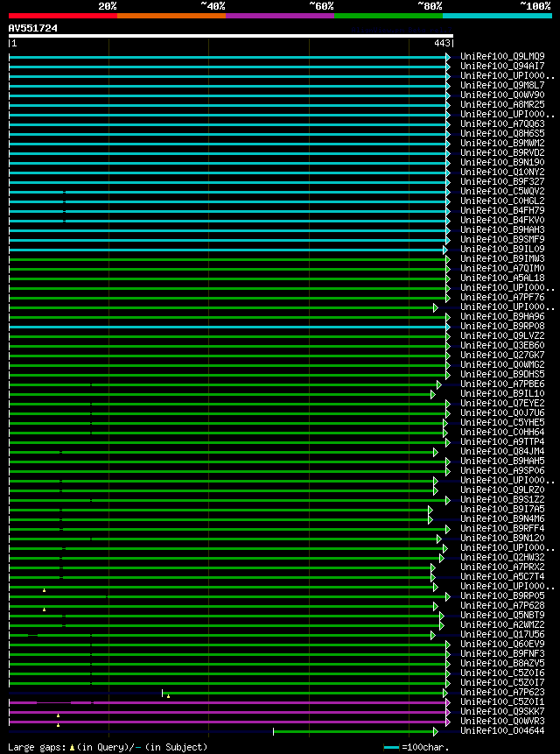
Task: Click the white AV551724 query sequence bar
Action: click(x=231, y=36)
